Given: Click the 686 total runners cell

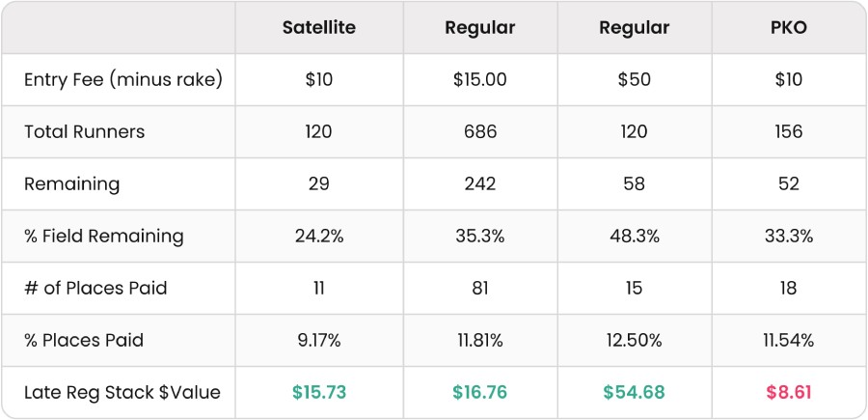Looking at the screenshot, I should (480, 132).
